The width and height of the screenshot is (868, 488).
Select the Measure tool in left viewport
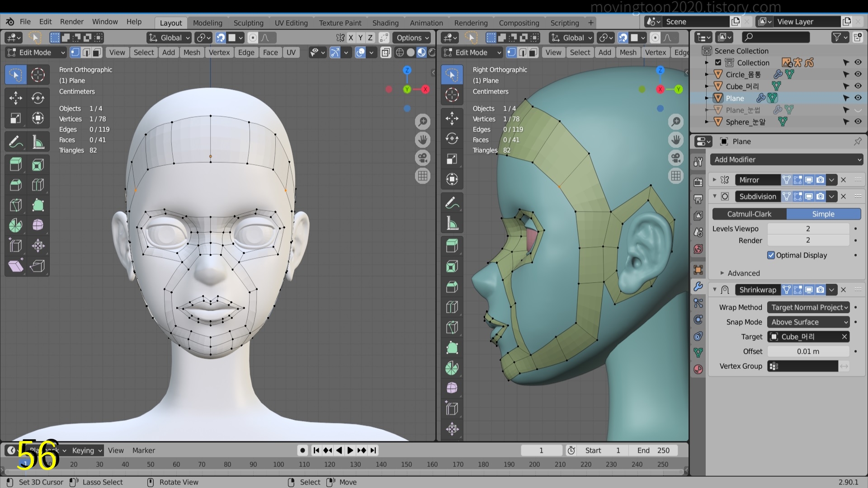(x=38, y=142)
